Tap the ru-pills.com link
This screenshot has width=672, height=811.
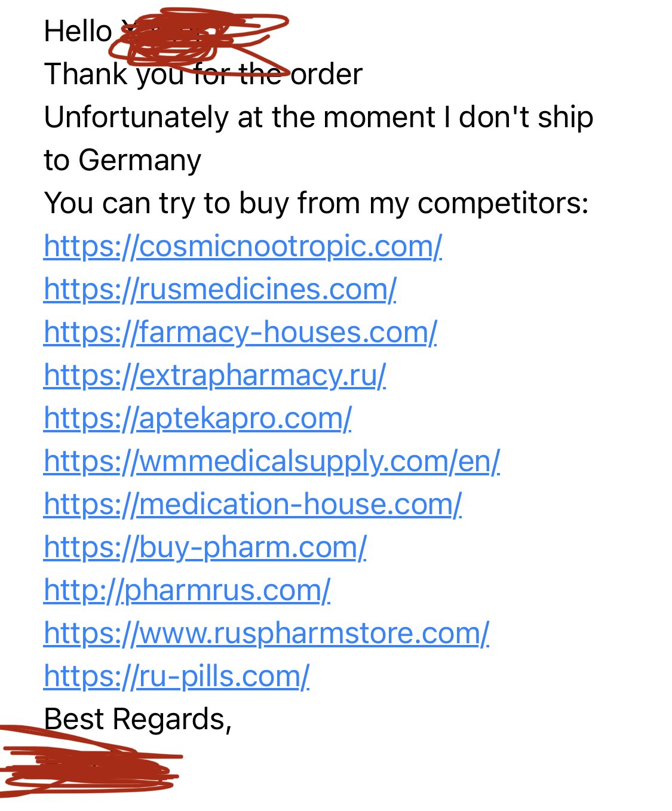click(176, 676)
